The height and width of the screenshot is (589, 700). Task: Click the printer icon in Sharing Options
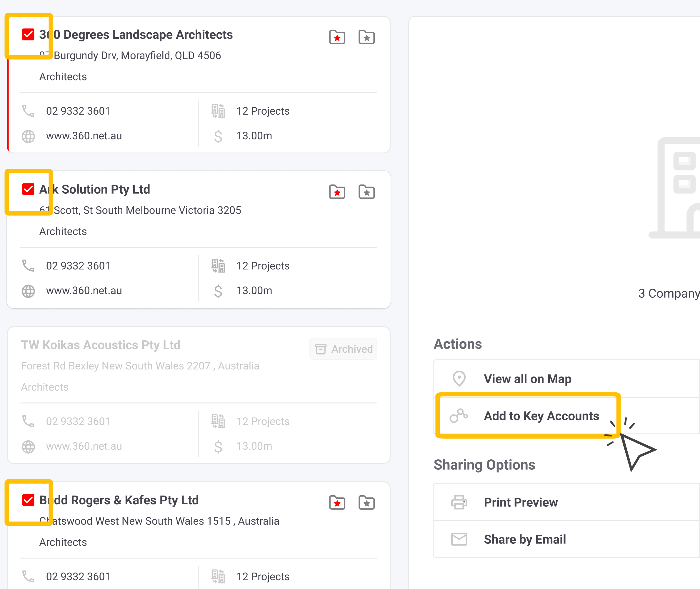click(x=459, y=502)
